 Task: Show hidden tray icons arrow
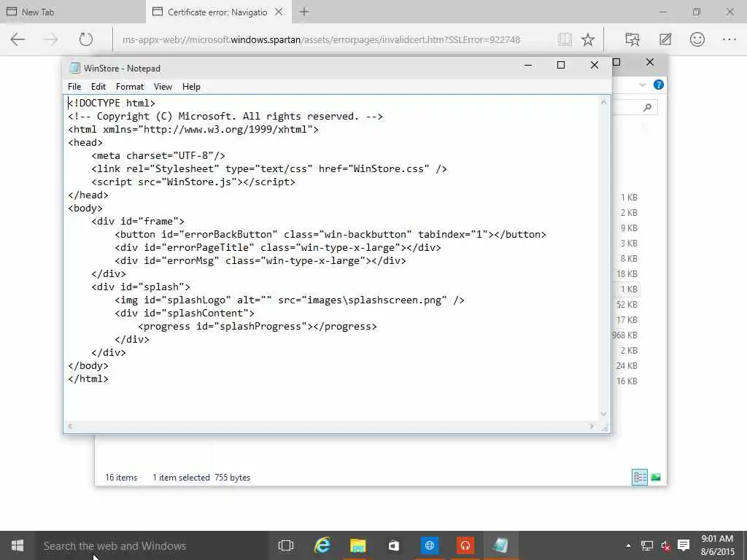(628, 545)
